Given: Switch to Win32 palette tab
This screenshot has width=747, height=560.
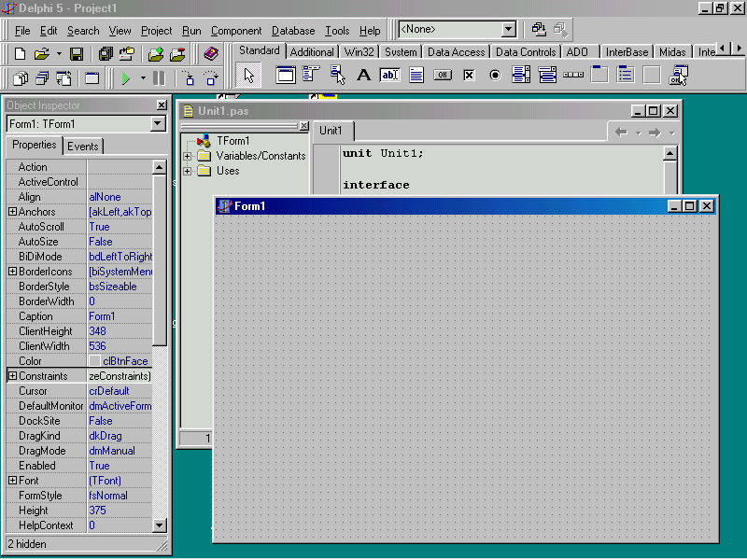Looking at the screenshot, I should (359, 52).
